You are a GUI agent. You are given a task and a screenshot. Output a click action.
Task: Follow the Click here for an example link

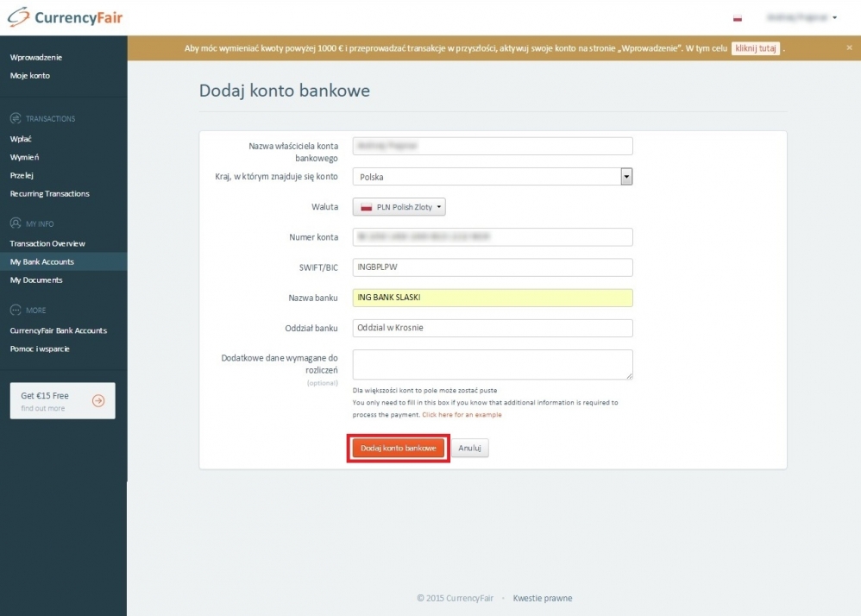(462, 415)
